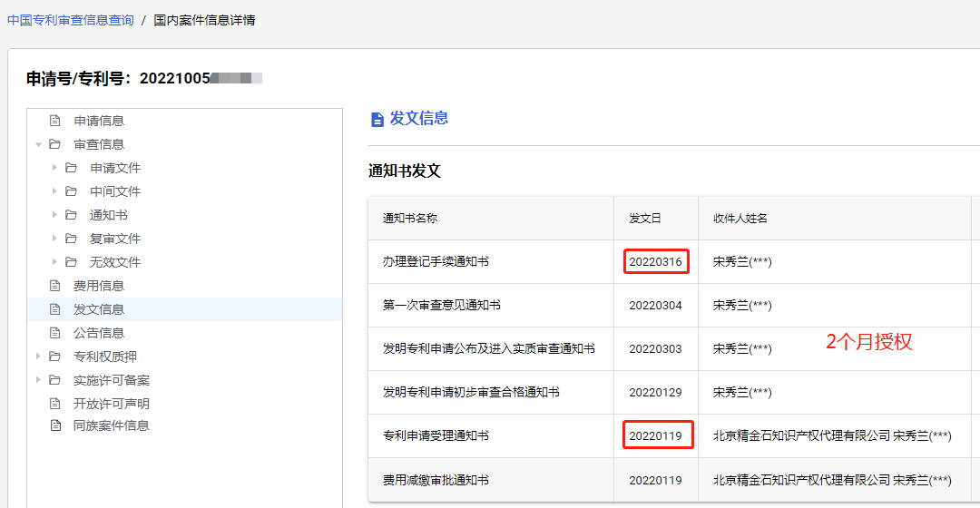This screenshot has height=508, width=980.
Task: Click the document icon beside 申请信息
Action: (55, 121)
